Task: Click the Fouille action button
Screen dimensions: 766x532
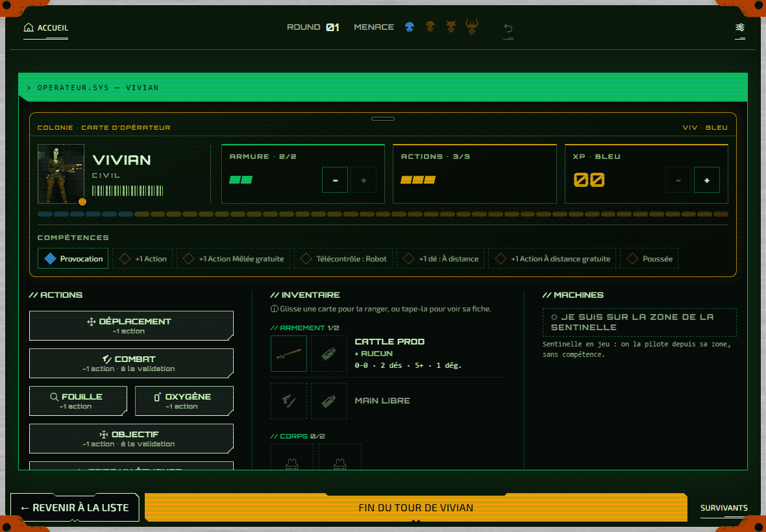Action: tap(78, 401)
